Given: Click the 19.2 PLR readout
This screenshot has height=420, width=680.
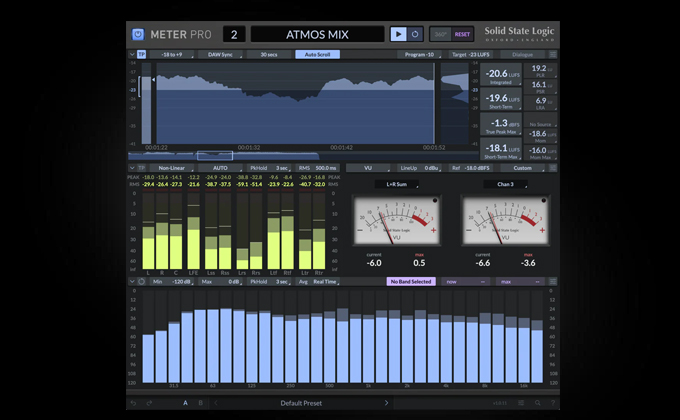Looking at the screenshot, I should tap(540, 70).
